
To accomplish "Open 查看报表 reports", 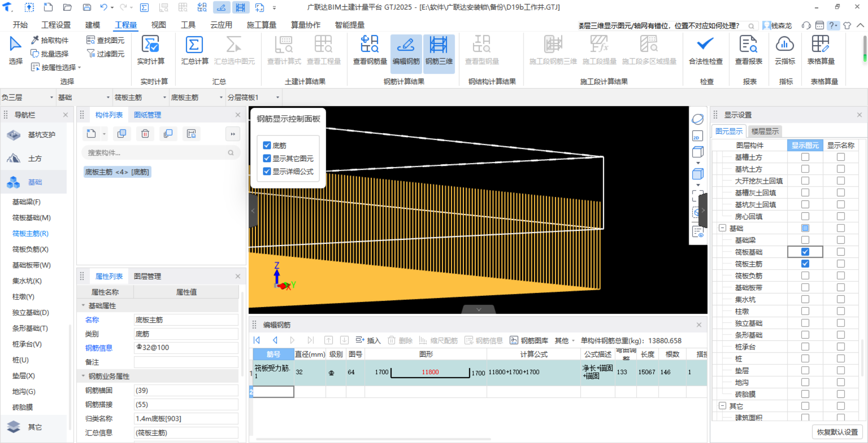I will click(x=749, y=51).
